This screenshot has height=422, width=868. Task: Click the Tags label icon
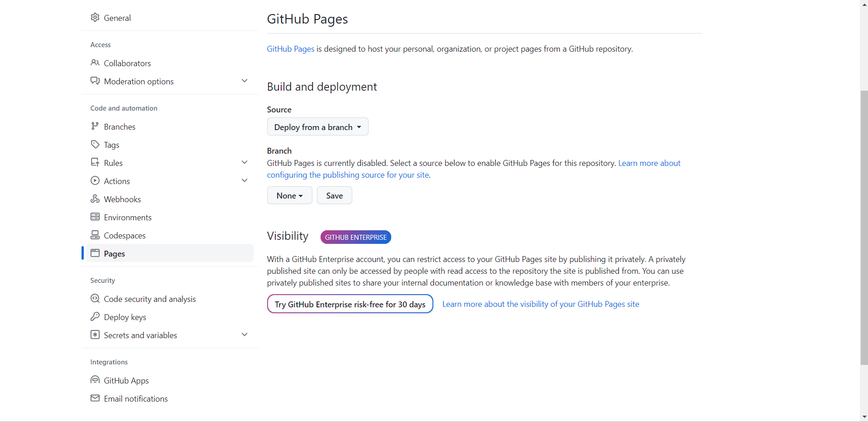(95, 144)
